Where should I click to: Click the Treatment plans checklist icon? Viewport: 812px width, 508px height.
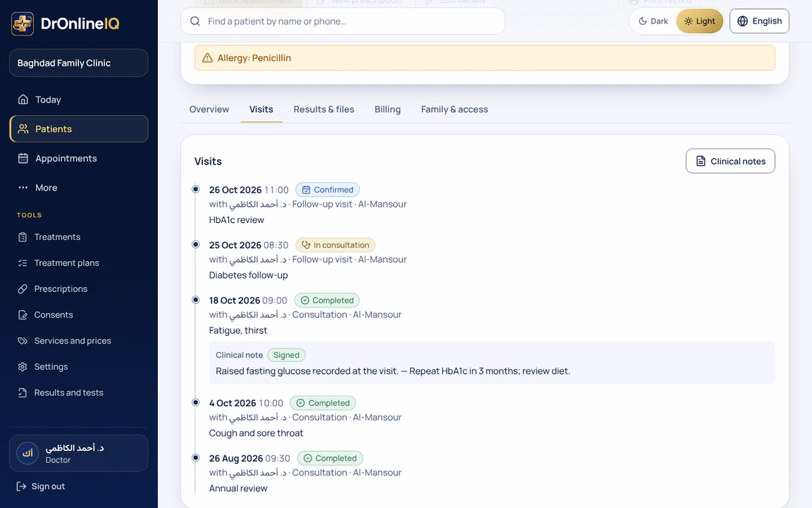[x=22, y=263]
